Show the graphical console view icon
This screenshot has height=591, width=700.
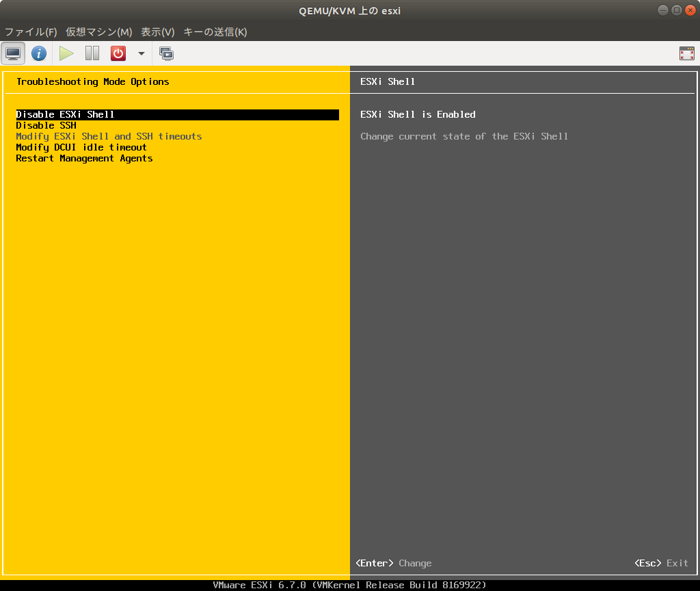coord(13,53)
